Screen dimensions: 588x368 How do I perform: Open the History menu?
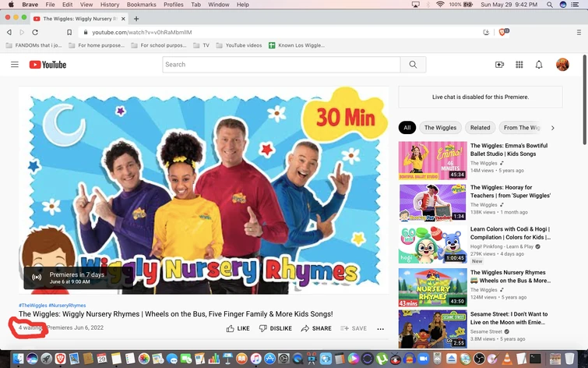[110, 5]
